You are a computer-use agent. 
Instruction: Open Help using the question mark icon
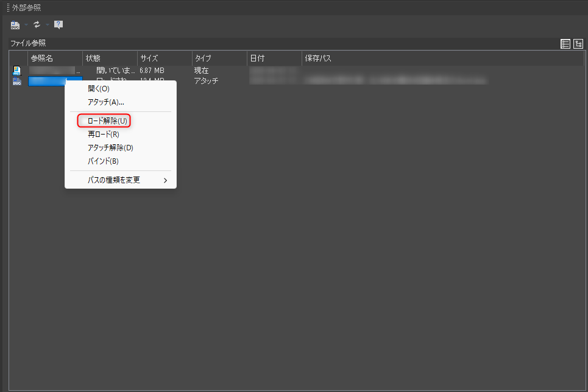pos(58,25)
